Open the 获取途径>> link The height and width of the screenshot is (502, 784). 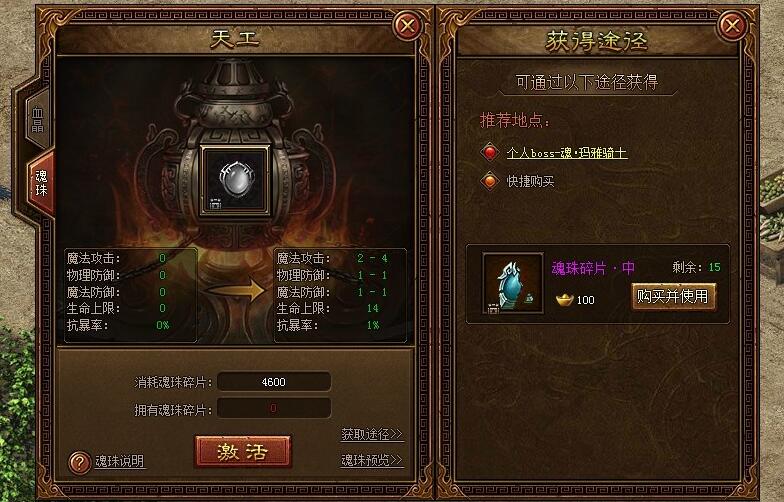(x=372, y=434)
